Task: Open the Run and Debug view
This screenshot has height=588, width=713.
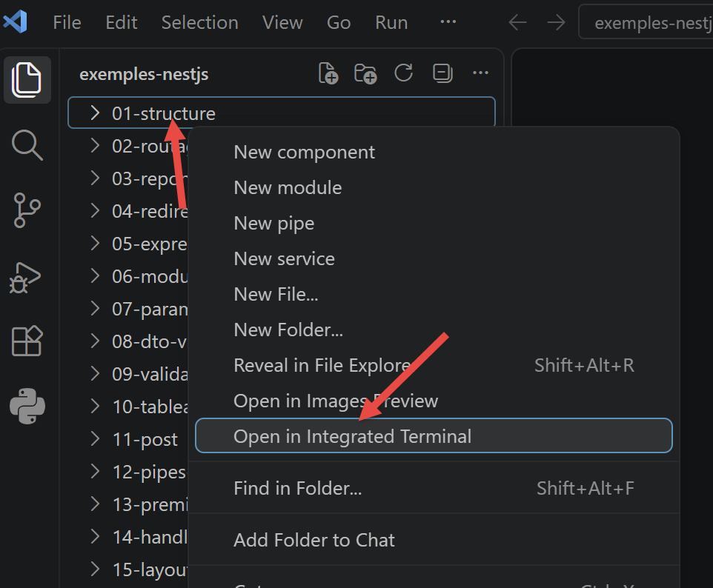Action: [26, 277]
